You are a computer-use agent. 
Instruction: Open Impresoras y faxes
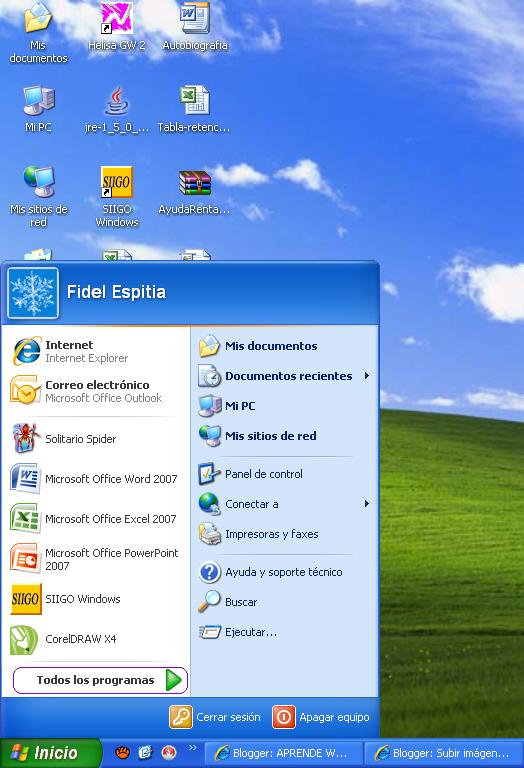(x=284, y=533)
